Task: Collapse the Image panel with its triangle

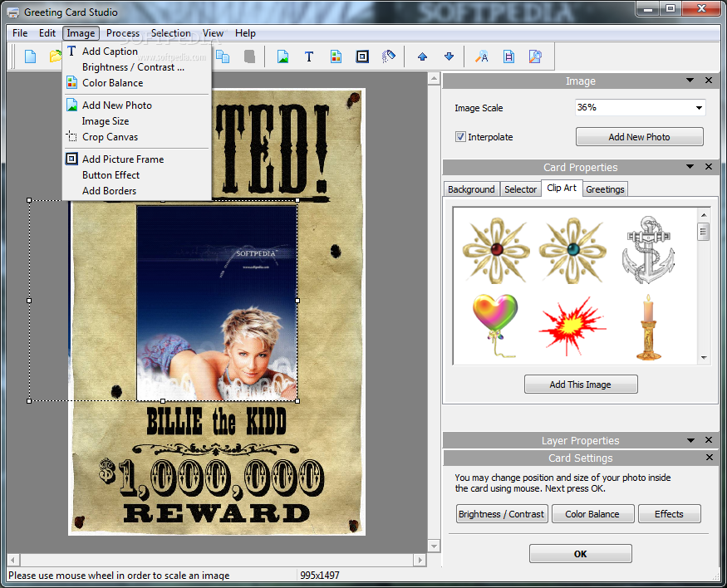Action: (x=690, y=81)
